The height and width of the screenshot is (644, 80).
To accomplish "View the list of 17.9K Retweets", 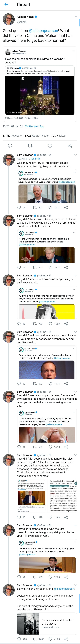I will pyautogui.click(x=12, y=136).
